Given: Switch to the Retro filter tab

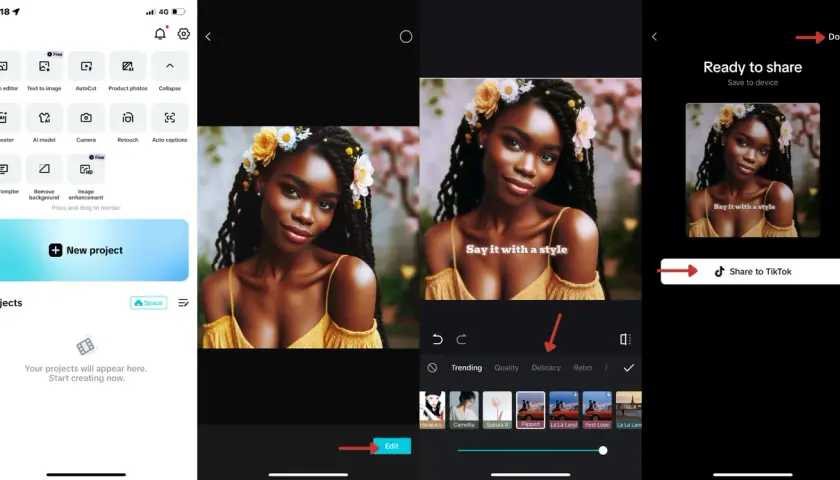Looking at the screenshot, I should [x=582, y=368].
